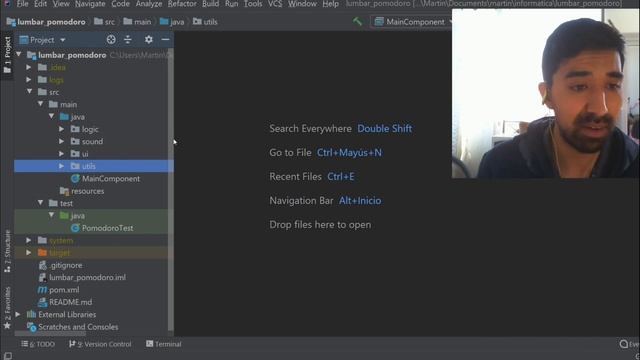Viewport: 640px width, 360px height.
Task: Open the Tools menu
Action: pos(253,4)
